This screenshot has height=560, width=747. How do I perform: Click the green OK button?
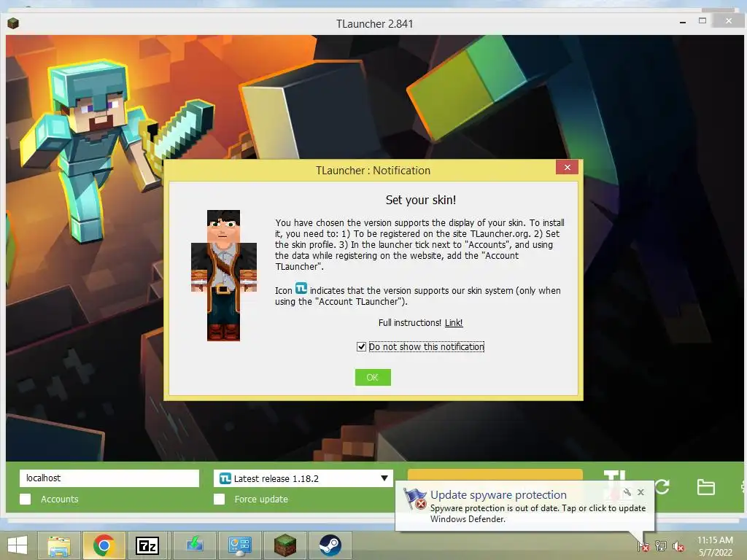click(x=373, y=377)
